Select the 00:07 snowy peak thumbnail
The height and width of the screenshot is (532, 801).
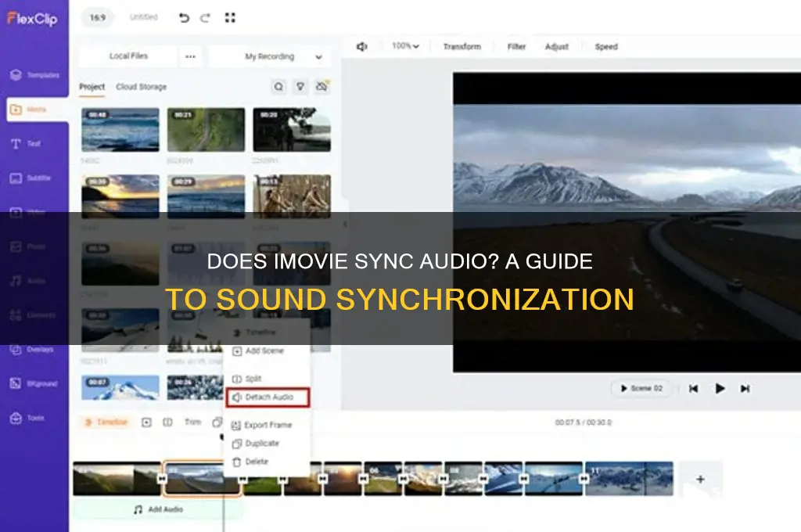pyautogui.click(x=120, y=388)
